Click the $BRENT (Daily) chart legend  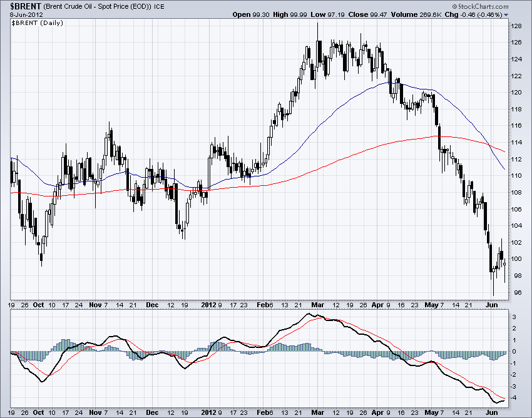(38, 23)
